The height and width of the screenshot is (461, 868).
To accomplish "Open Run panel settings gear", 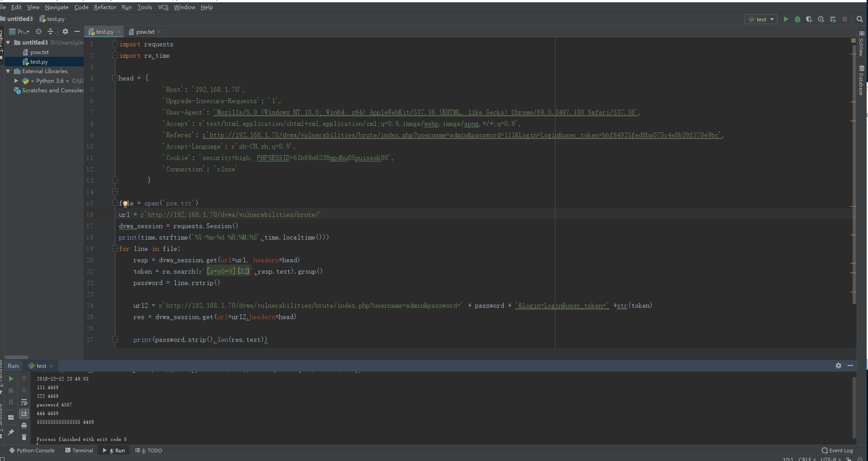I will coord(838,366).
